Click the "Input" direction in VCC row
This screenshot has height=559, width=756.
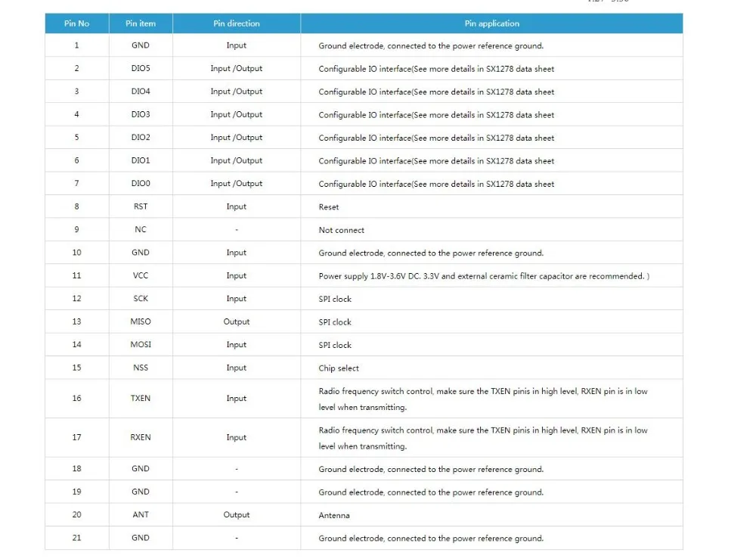(x=236, y=275)
